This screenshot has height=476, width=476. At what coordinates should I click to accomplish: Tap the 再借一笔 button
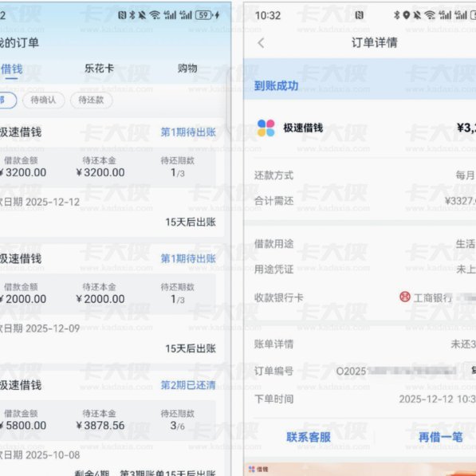[x=440, y=437]
